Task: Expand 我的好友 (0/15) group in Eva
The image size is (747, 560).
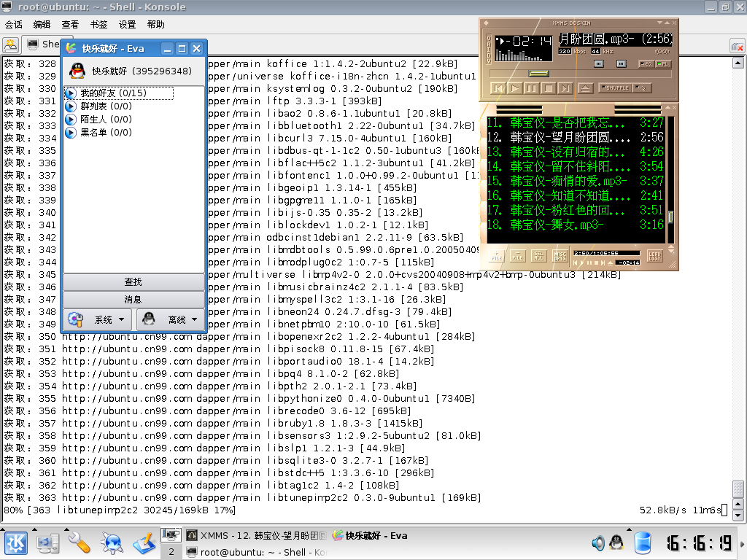Action: [71, 93]
